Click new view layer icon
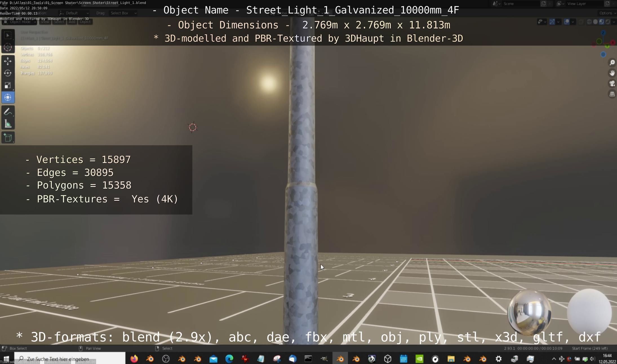 point(607,4)
